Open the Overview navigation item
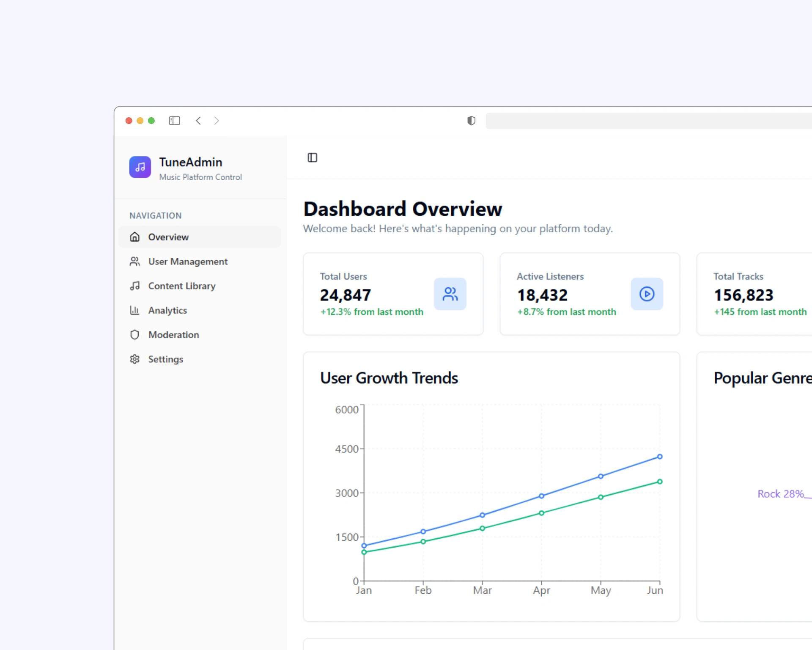 (200, 237)
